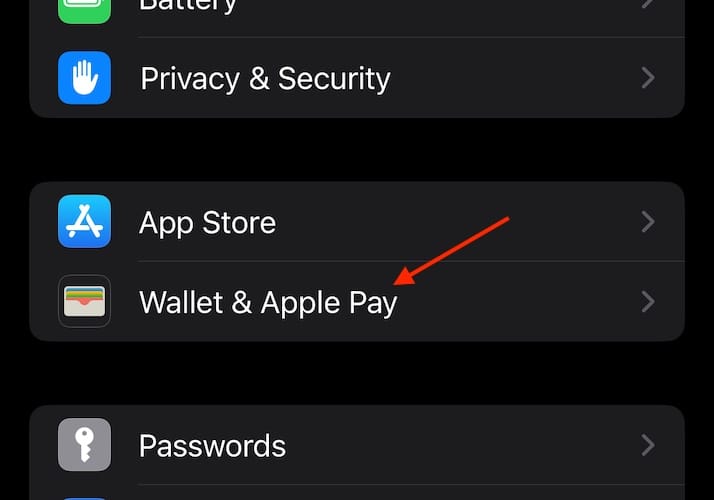Click the red arrow annotation
714x500 pixels.
pyautogui.click(x=451, y=251)
